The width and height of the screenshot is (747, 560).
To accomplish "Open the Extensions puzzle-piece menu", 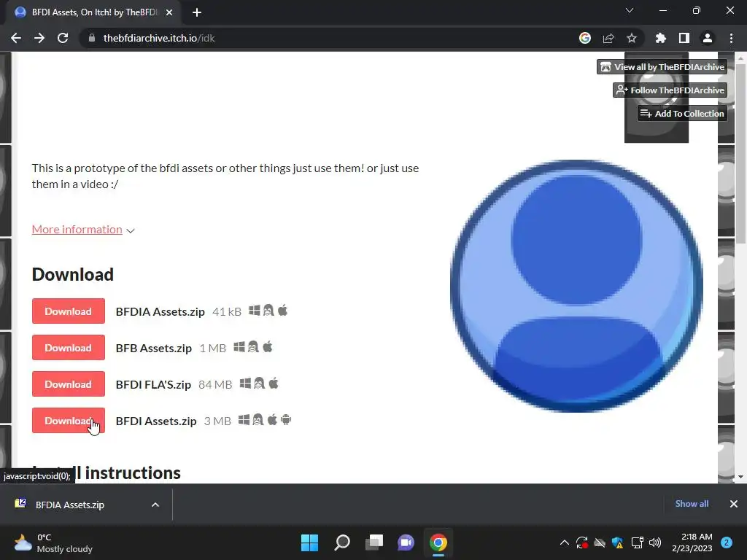I will pos(660,38).
